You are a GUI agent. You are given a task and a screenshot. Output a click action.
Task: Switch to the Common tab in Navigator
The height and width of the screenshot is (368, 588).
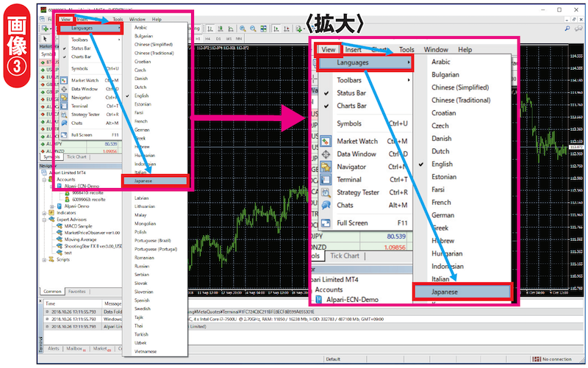(x=52, y=292)
